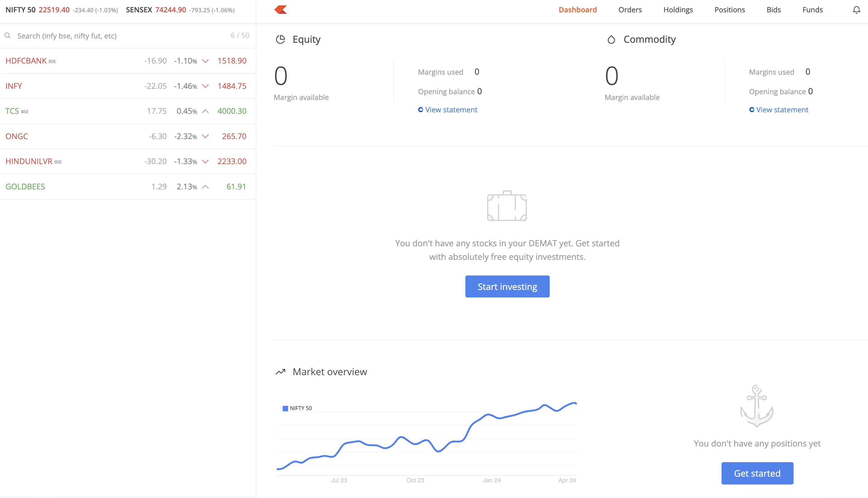Click HINDUNILVR price 2233.00
Viewport: 868px width, 498px height.
(232, 161)
